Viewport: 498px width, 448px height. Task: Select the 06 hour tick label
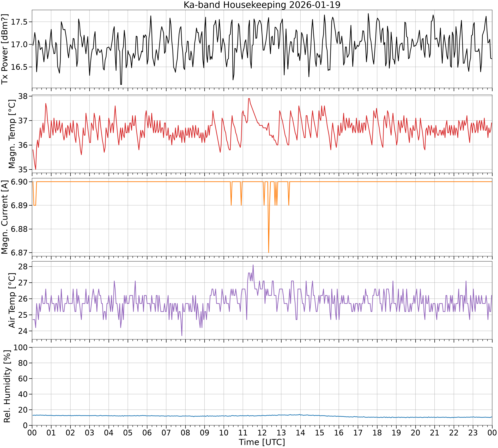(147, 433)
